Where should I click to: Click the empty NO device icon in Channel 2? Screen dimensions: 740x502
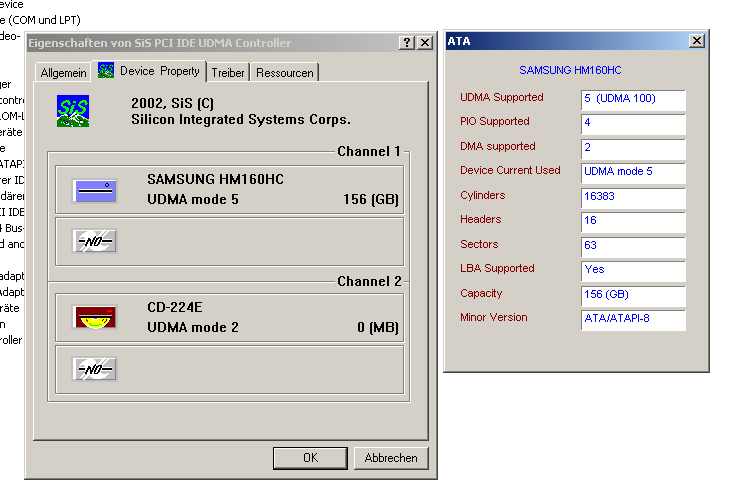point(95,369)
